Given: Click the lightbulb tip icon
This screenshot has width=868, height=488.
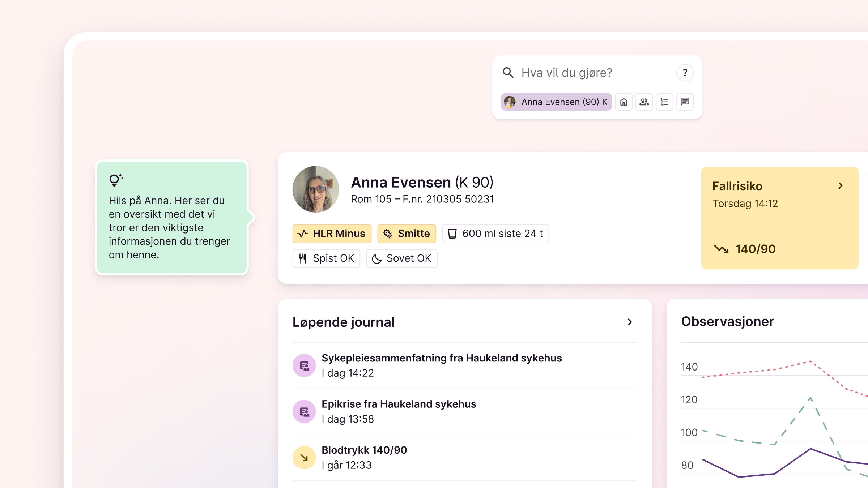Looking at the screenshot, I should tap(116, 180).
